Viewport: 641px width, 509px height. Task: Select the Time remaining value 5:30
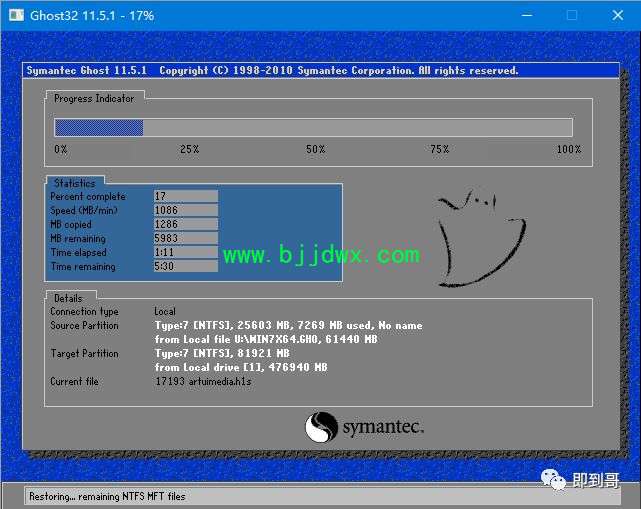point(186,266)
